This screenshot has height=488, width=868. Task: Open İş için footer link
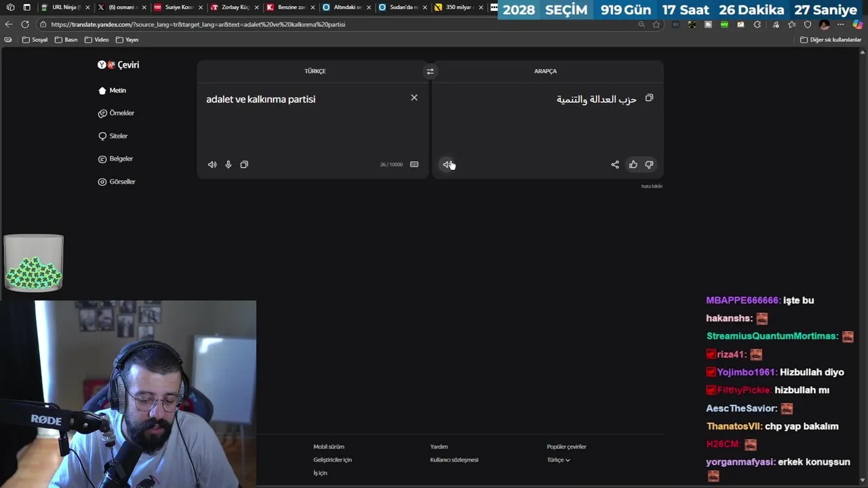click(x=320, y=473)
